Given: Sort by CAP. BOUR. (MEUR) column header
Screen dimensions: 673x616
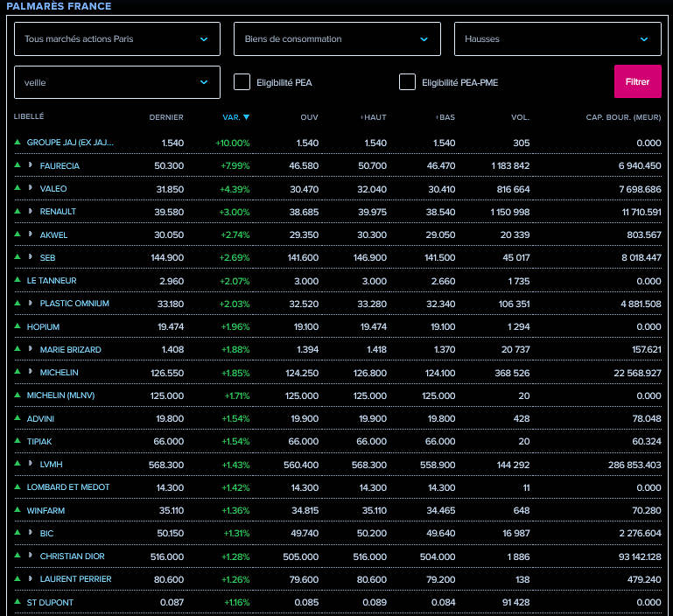Looking at the screenshot, I should (x=624, y=117).
